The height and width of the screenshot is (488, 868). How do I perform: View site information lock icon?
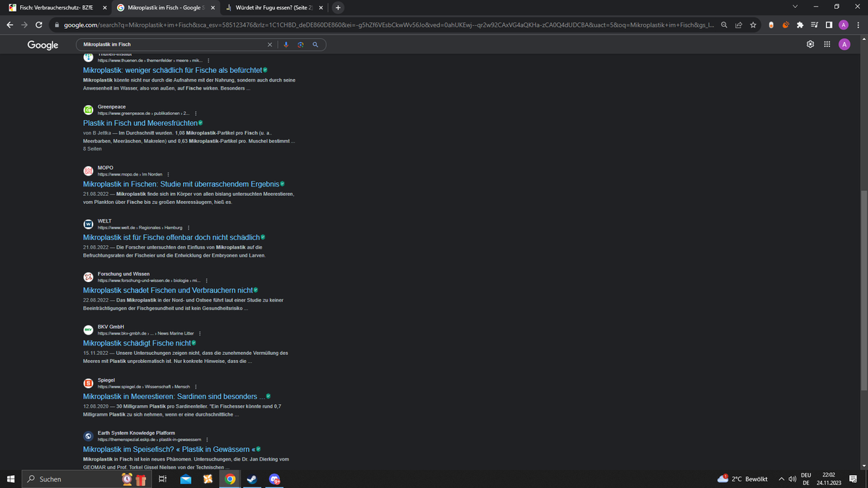click(x=56, y=25)
